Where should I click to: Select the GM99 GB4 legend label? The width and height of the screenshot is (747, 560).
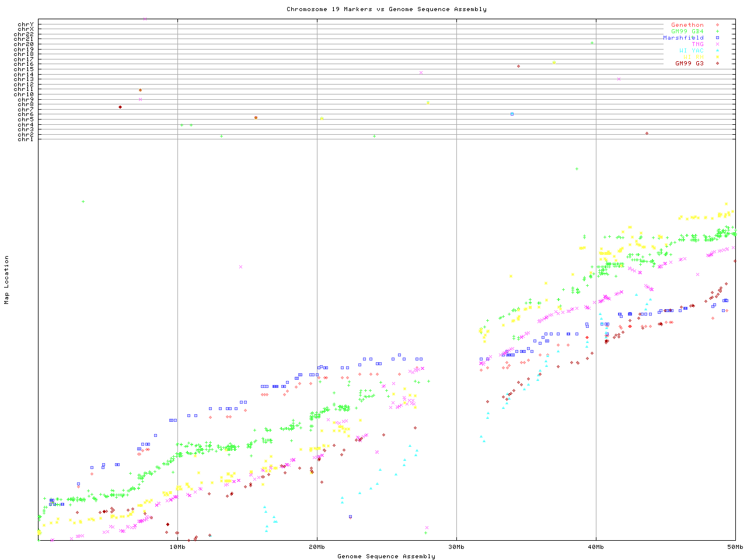687,32
